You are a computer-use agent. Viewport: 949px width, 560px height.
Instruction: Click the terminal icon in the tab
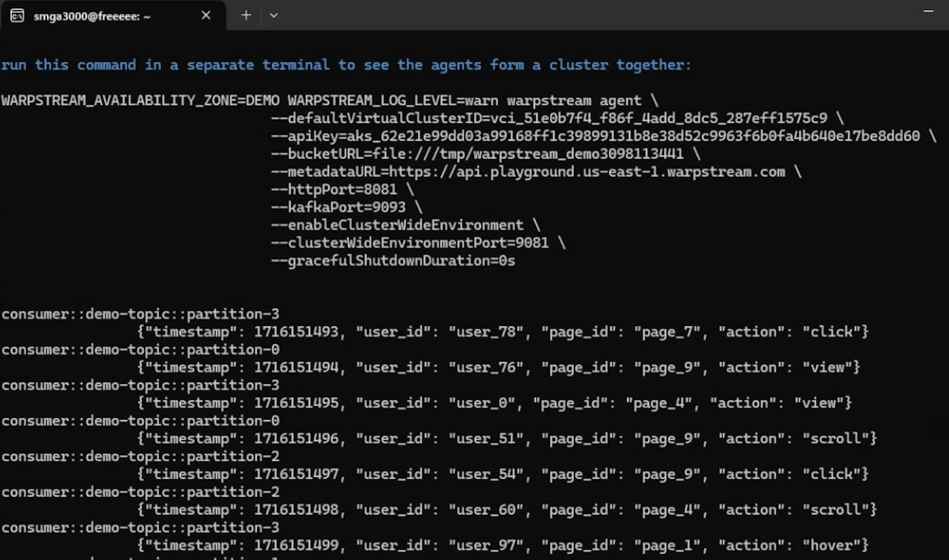[17, 16]
